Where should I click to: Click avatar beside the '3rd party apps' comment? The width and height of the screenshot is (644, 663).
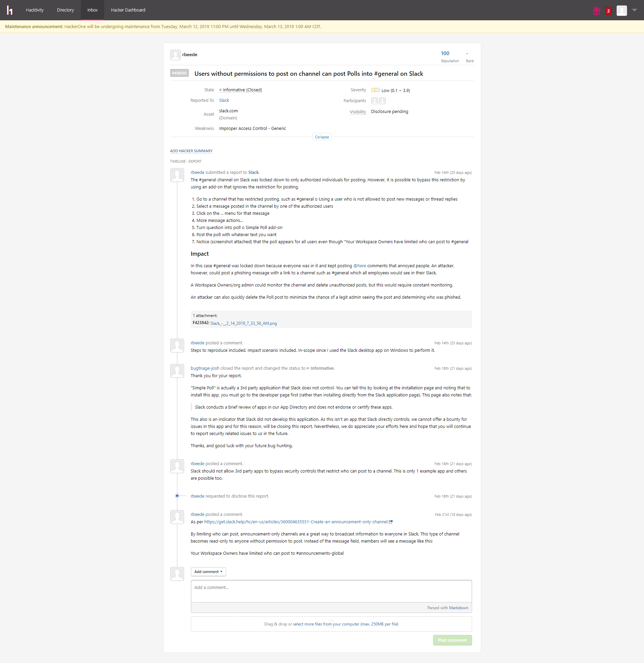[177, 466]
